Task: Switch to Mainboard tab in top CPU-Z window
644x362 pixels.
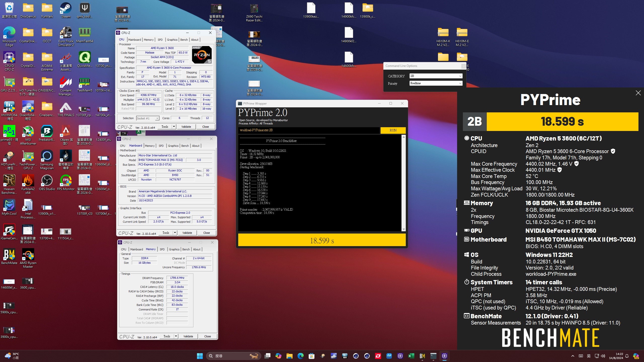Action: click(x=135, y=40)
